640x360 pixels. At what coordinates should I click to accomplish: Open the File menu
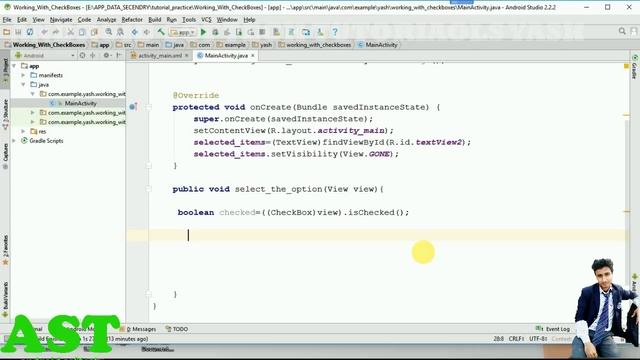click(7, 20)
